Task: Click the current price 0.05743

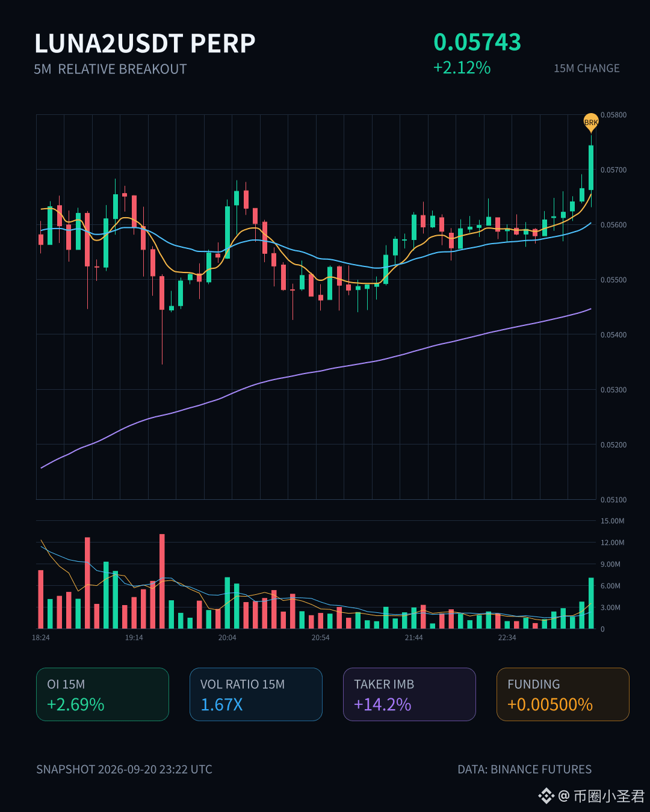Action: [477, 42]
